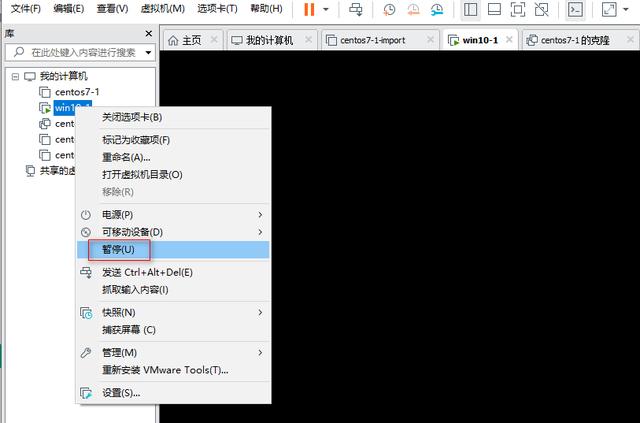Close the 主页 tab
The image size is (640, 423).
[x=214, y=40]
